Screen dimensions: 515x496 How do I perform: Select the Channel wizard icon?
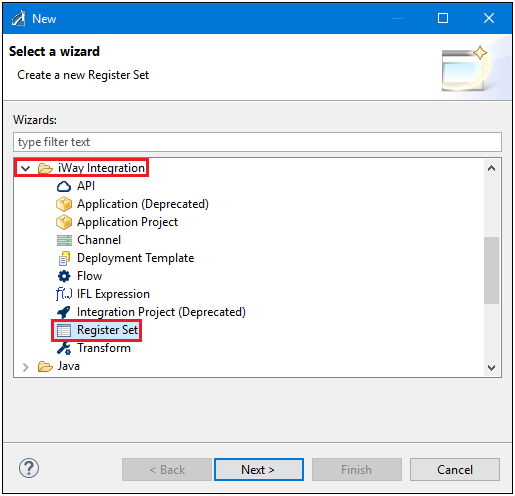[64, 240]
